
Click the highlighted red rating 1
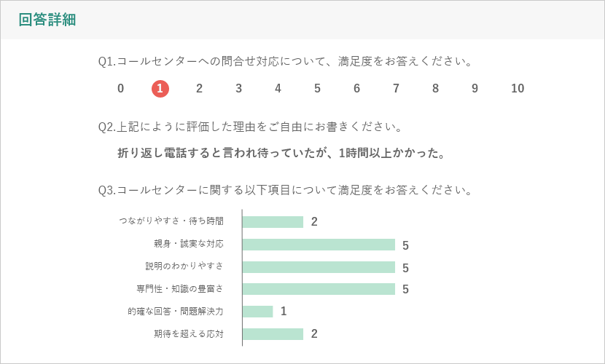160,89
